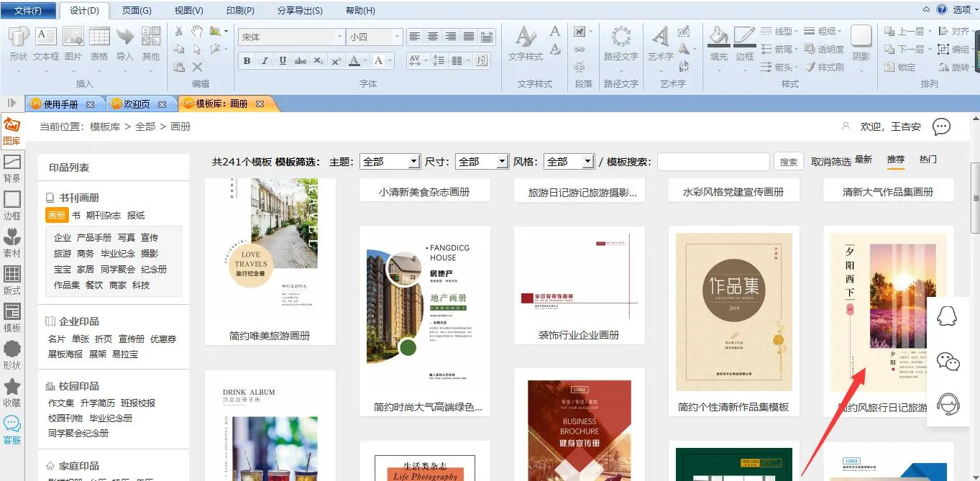Insert a 文本框 text box
The height and width of the screenshot is (481, 980).
46,43
